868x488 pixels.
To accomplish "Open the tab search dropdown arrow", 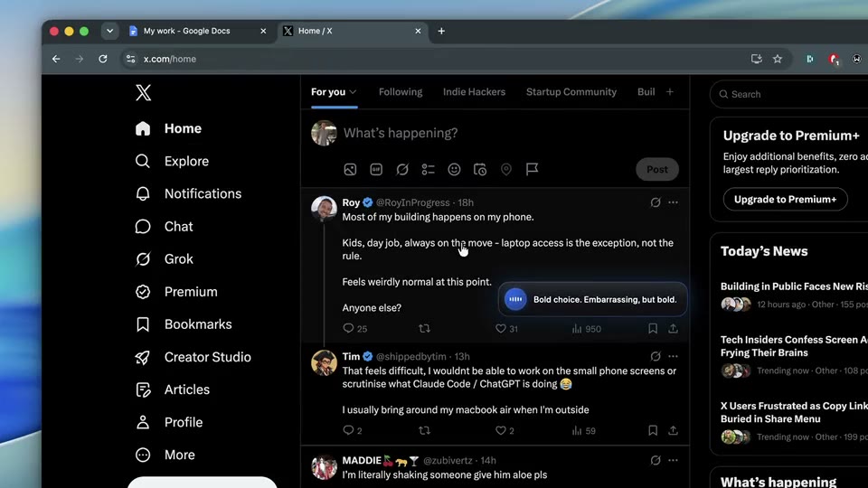I will point(109,31).
